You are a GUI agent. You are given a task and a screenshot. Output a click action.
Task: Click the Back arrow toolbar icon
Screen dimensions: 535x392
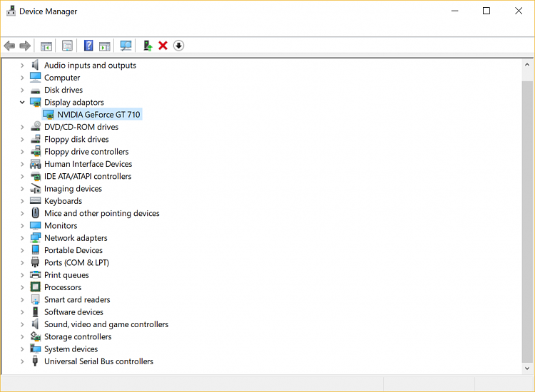coord(9,46)
